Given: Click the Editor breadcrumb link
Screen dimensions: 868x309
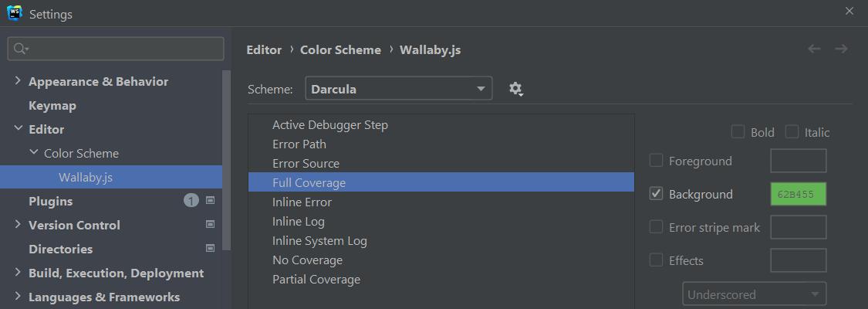Looking at the screenshot, I should click(264, 49).
